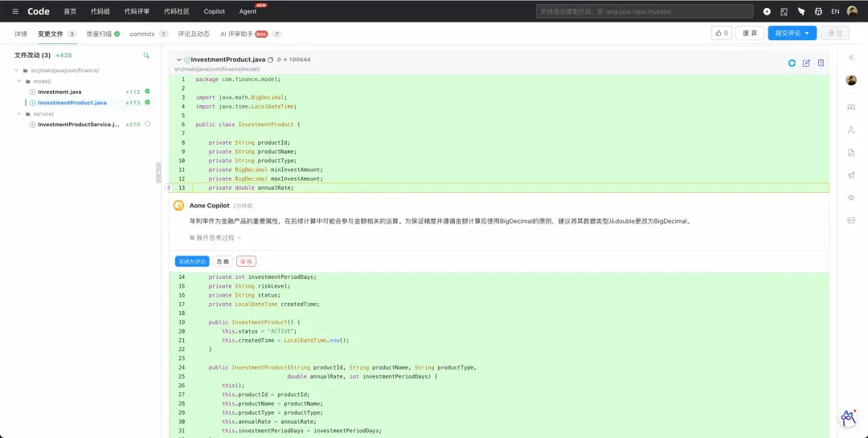Click the avatar in right sidebar

851,80
